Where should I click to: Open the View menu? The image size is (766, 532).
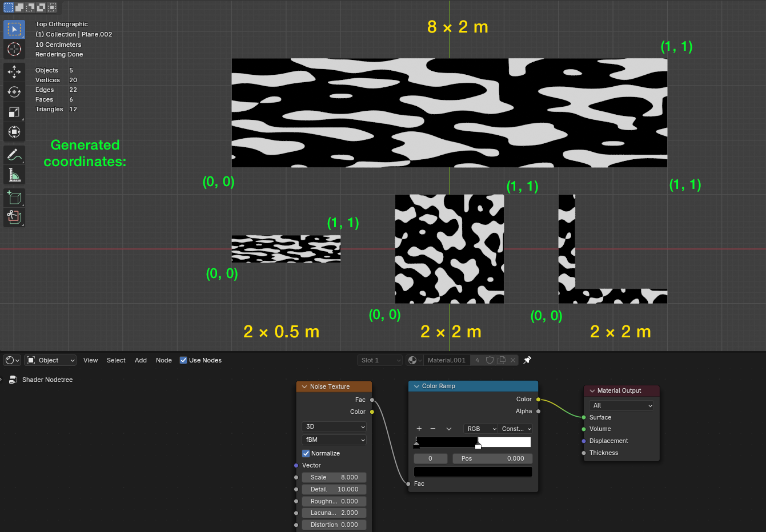pyautogui.click(x=90, y=360)
